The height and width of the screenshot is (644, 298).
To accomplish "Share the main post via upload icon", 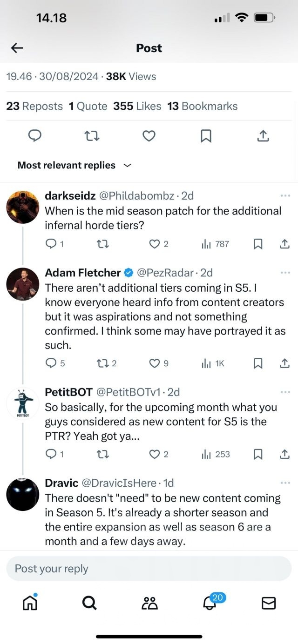I will click(263, 136).
